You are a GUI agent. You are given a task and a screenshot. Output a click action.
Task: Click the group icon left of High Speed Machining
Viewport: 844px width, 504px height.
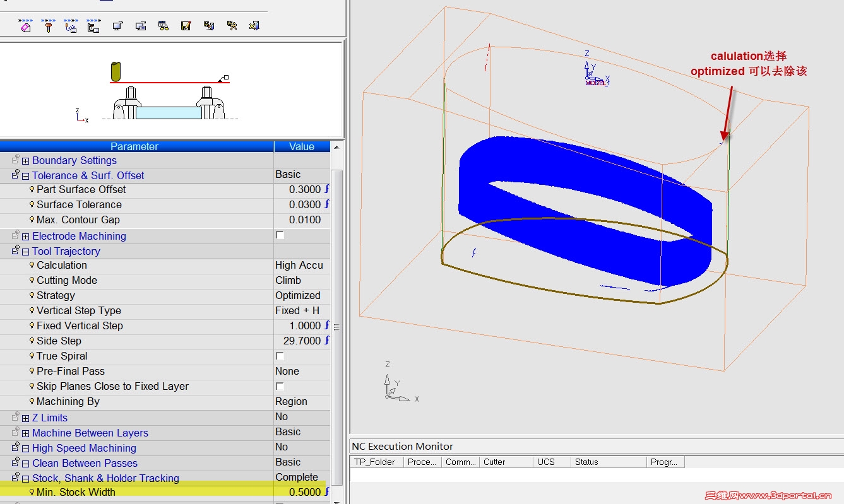[16, 447]
